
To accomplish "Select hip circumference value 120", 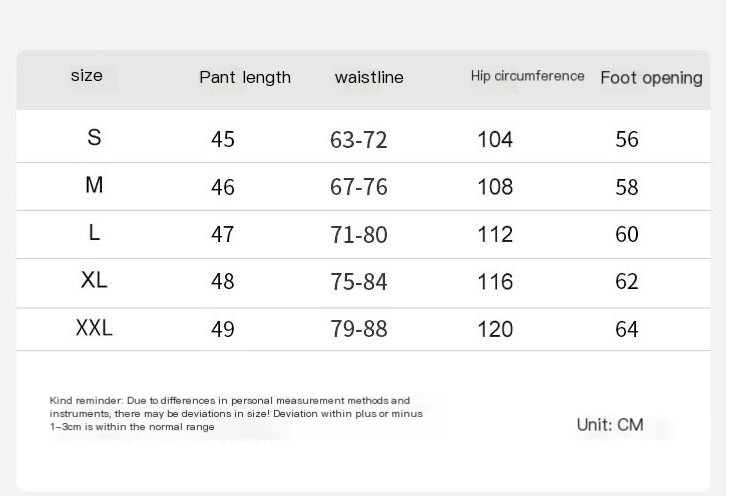I will 495,329.
